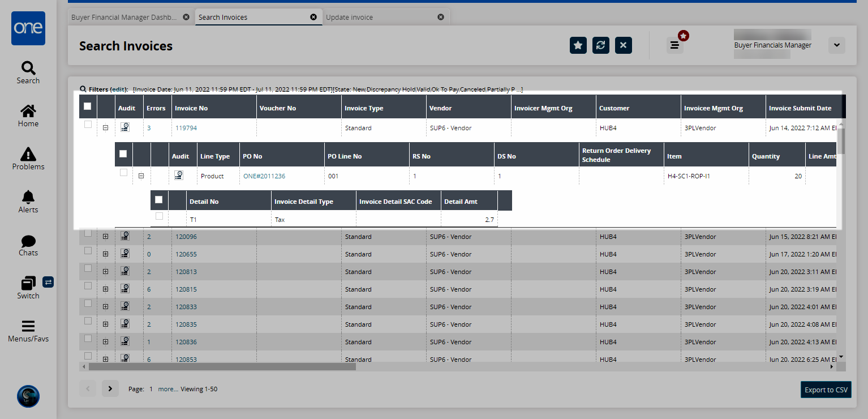Click the favorite star button
The height and width of the screenshot is (419, 868).
[578, 45]
